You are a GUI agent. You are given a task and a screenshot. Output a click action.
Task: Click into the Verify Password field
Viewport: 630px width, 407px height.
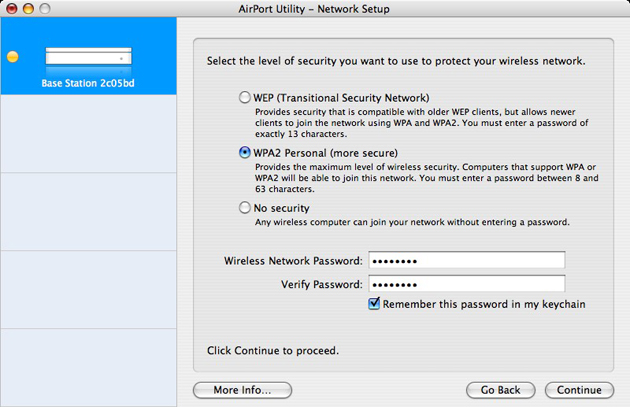click(466, 284)
